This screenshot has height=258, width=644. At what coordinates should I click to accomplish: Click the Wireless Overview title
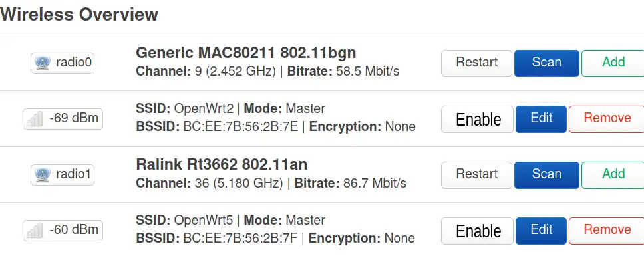(x=79, y=15)
